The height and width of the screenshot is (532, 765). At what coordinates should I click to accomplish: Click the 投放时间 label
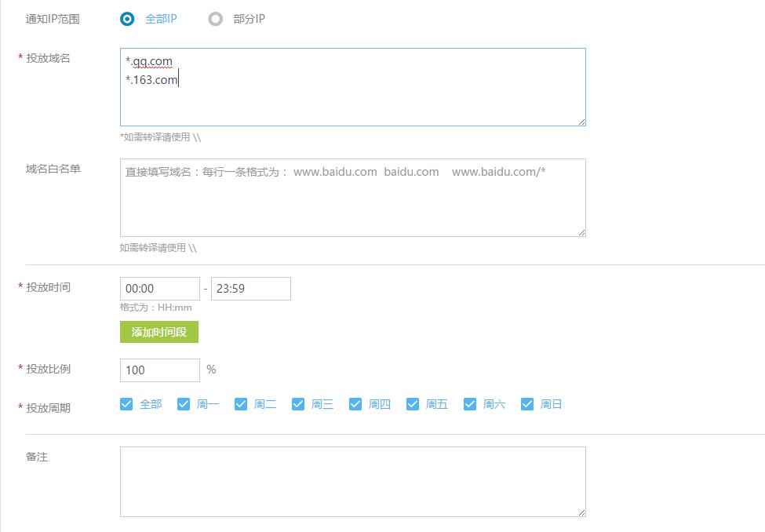click(49, 287)
